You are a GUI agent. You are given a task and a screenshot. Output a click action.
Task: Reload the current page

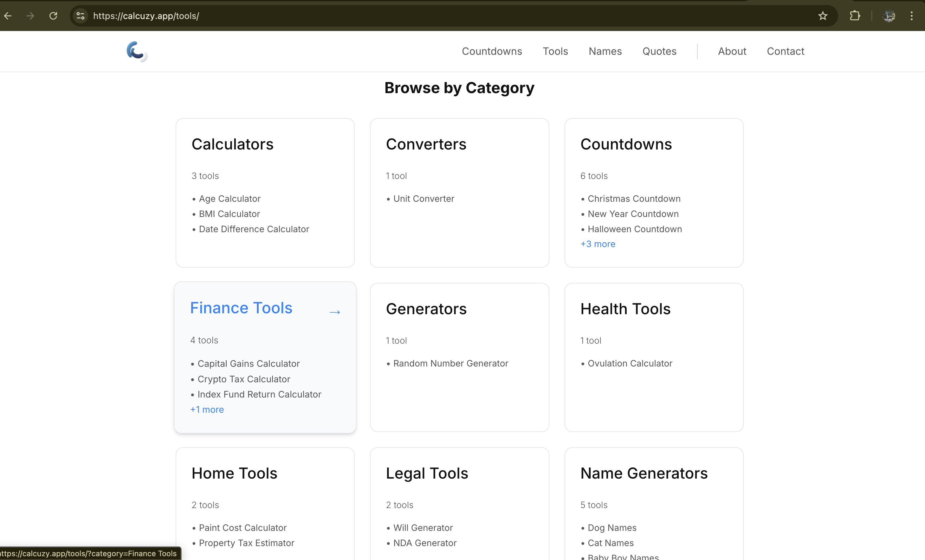tap(53, 16)
